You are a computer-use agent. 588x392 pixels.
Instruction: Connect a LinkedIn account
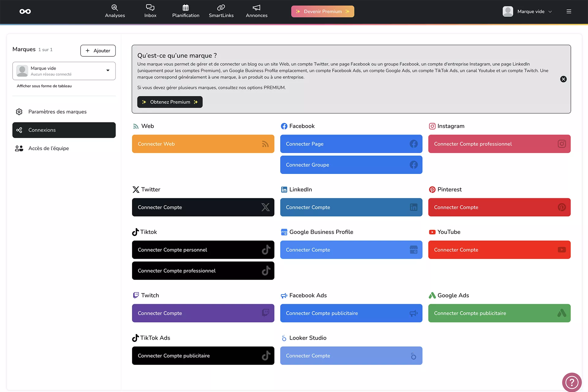click(351, 207)
